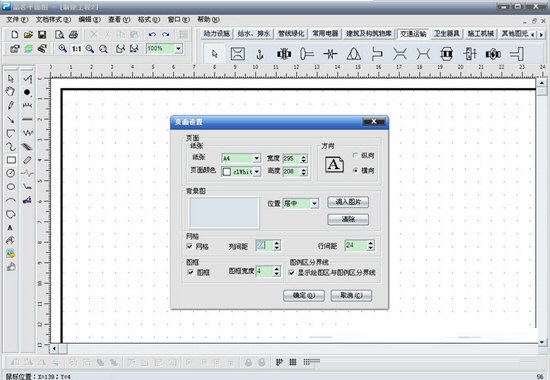The height and width of the screenshot is (380, 550).
Task: Open the 页面颜色 clWhite dropdown
Action: tap(257, 172)
